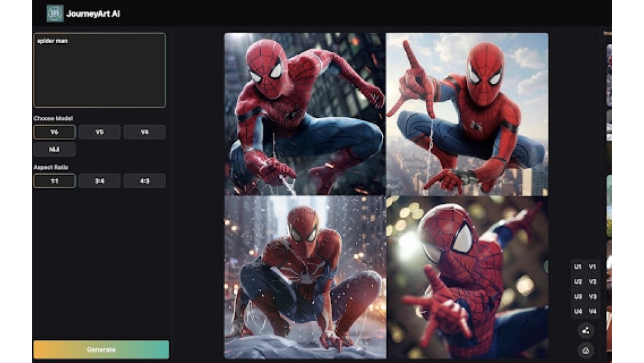Upscale the second image with U2
Screen dimensions: 644x363
pos(578,282)
